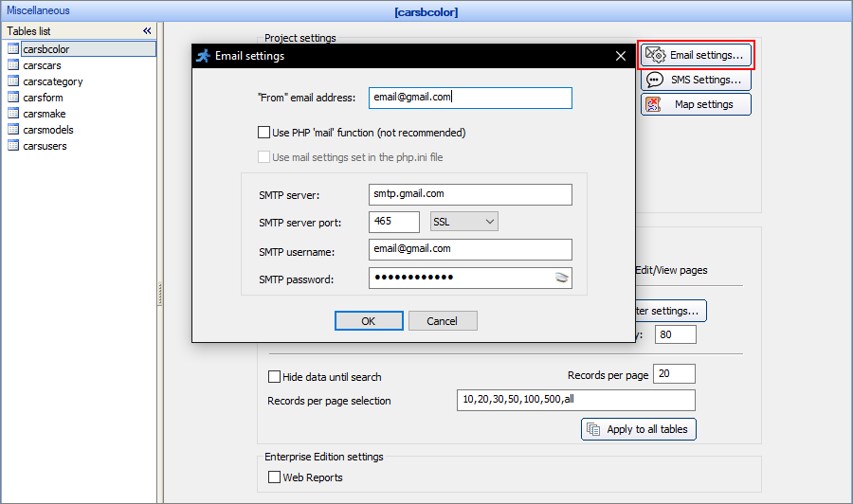Click the SMTP username field
Image resolution: width=853 pixels, height=504 pixels.
click(470, 249)
